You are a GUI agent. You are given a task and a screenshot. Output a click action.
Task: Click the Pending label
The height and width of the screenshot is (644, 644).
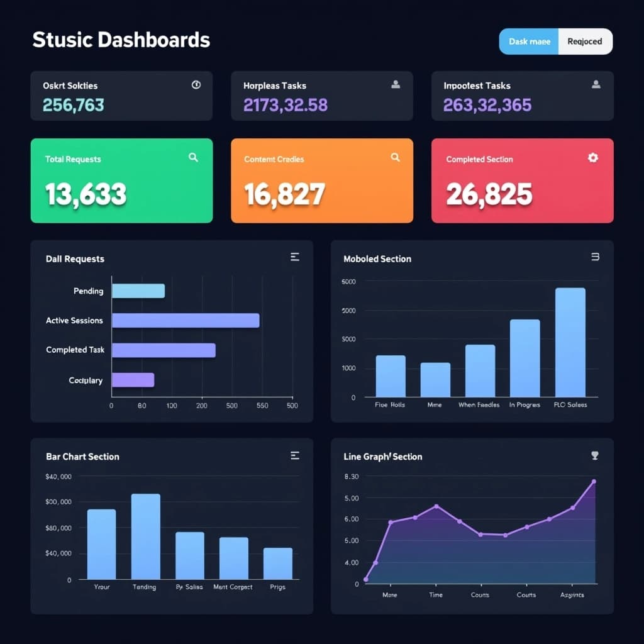coord(88,291)
